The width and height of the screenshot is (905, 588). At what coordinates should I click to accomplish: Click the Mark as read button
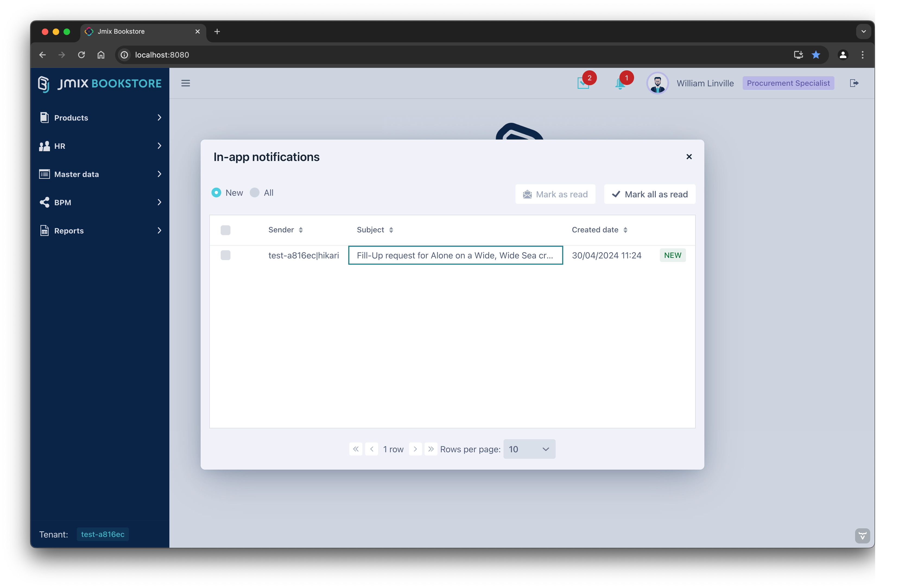click(x=555, y=194)
